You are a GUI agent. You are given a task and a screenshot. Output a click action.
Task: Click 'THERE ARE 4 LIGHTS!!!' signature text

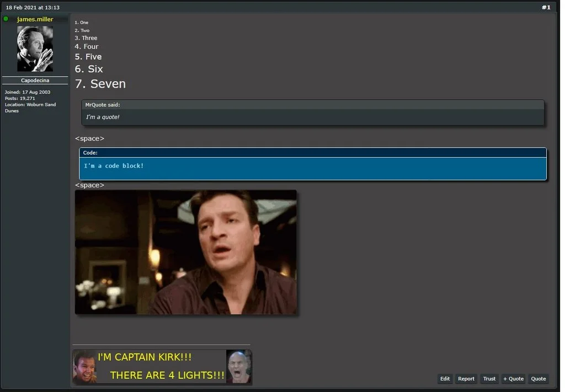(x=167, y=375)
